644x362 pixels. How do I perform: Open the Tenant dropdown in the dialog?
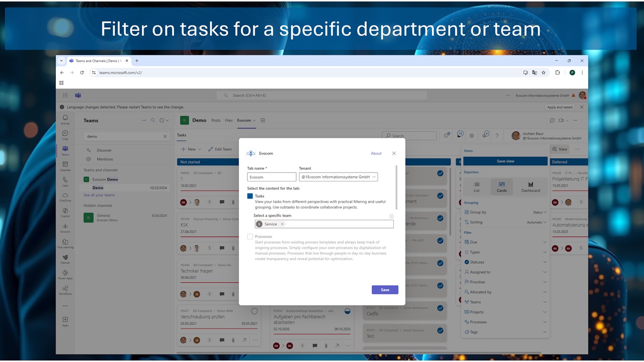pos(339,177)
